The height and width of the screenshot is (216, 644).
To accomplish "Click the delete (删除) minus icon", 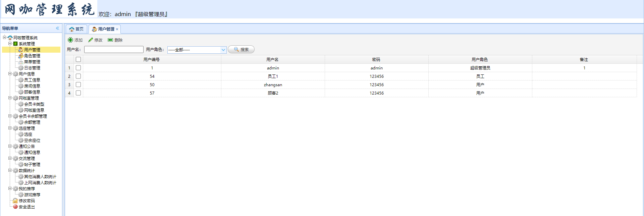I will tap(110, 40).
